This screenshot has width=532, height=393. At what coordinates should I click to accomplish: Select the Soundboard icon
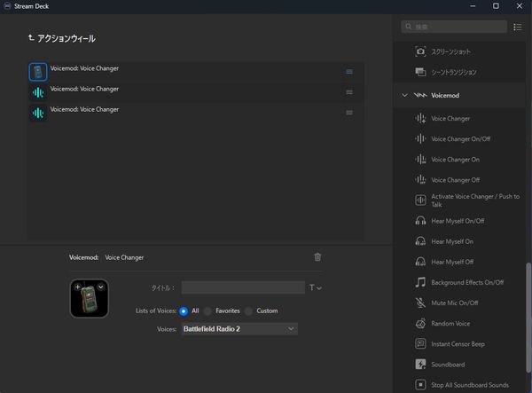(420, 365)
